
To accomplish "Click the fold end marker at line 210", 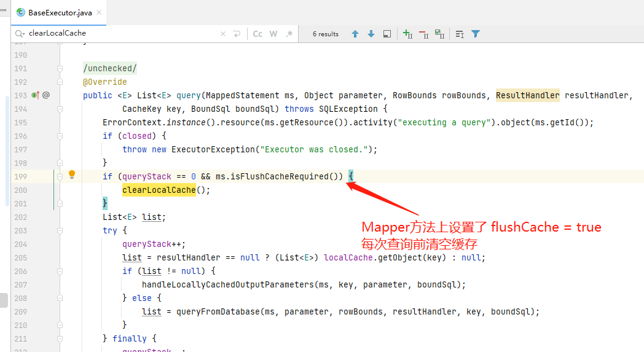I will pos(60,326).
